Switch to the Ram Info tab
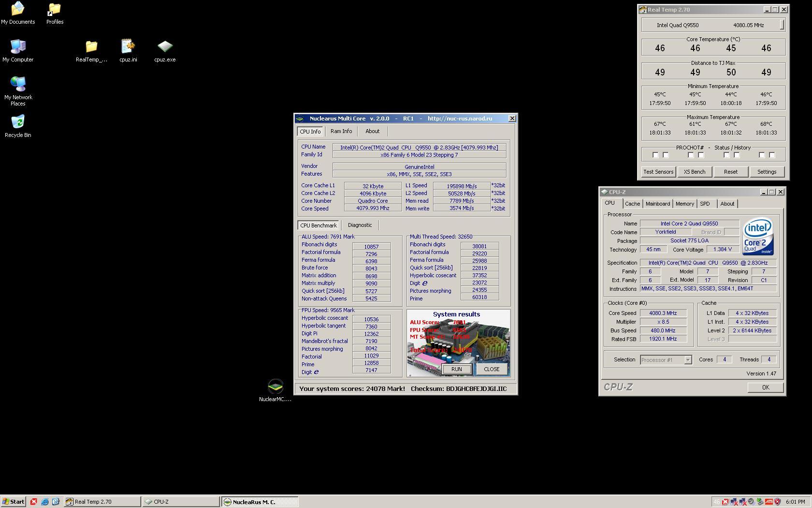 click(341, 131)
